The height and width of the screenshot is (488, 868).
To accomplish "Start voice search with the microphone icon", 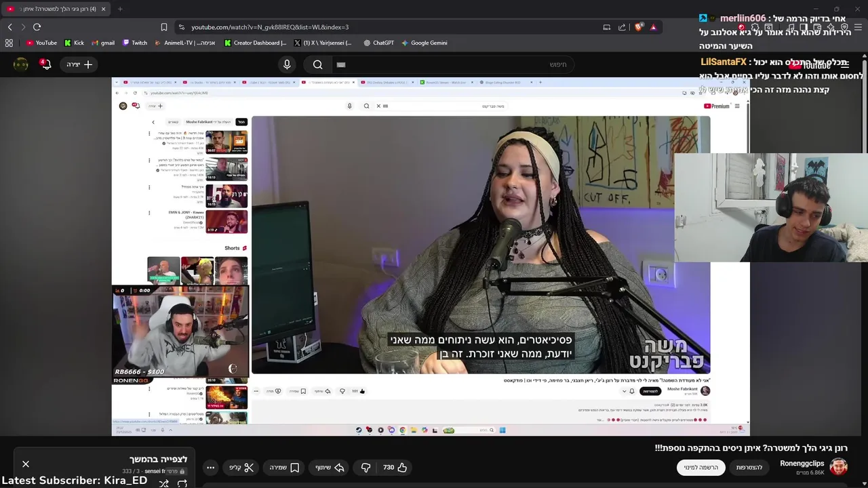I will 287,64.
